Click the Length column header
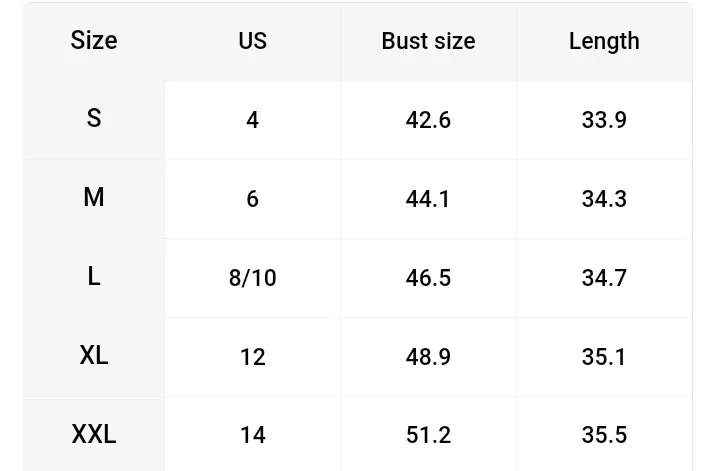 [604, 42]
